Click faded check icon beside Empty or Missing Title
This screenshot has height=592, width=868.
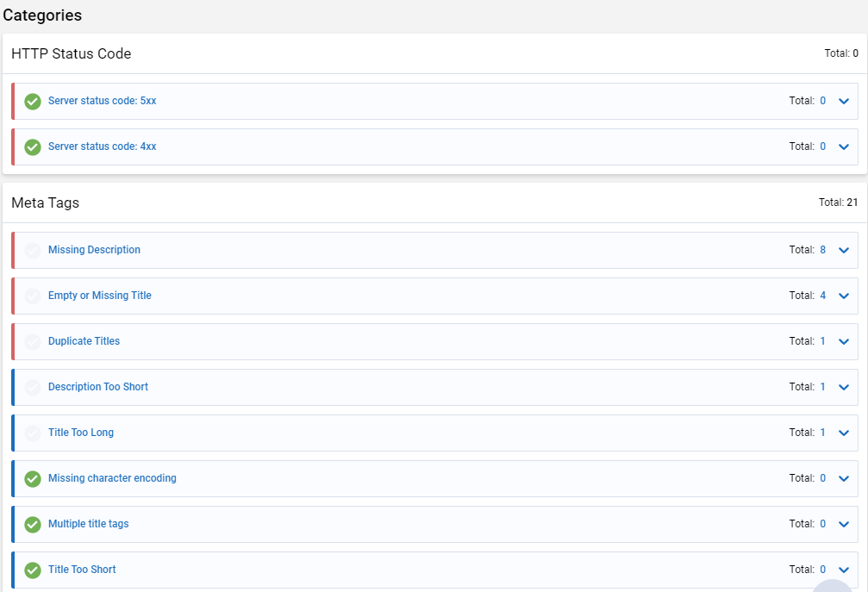(x=33, y=296)
